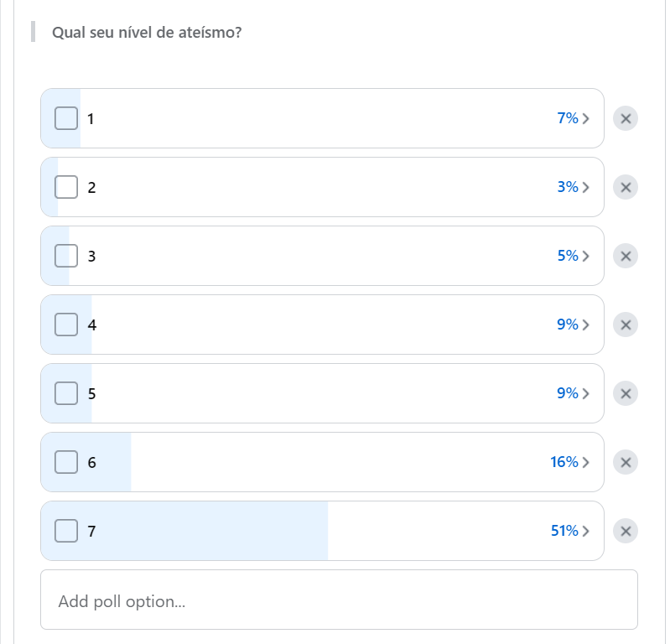Delete poll option 7 via X icon
Screen dimensions: 670x644
coord(625,531)
